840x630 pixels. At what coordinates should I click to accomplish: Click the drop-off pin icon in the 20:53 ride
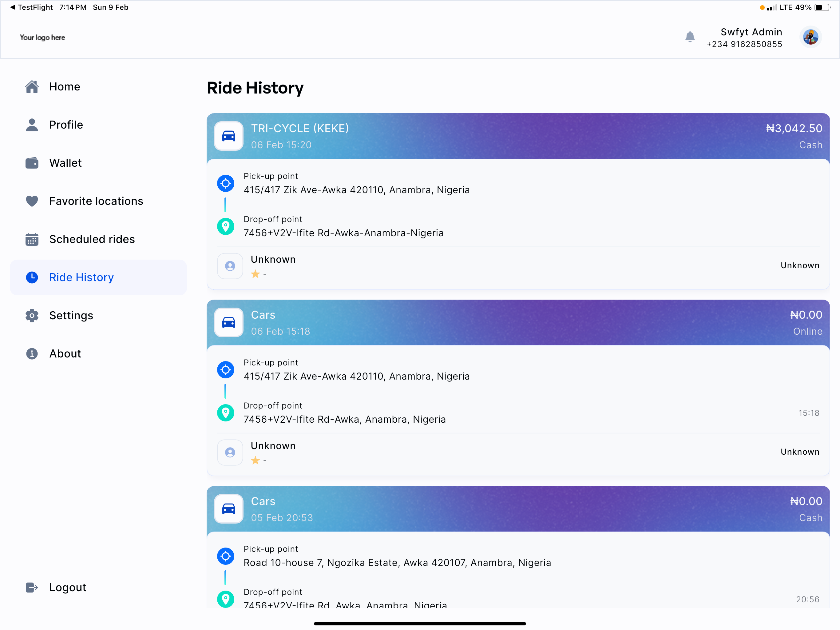[226, 599]
